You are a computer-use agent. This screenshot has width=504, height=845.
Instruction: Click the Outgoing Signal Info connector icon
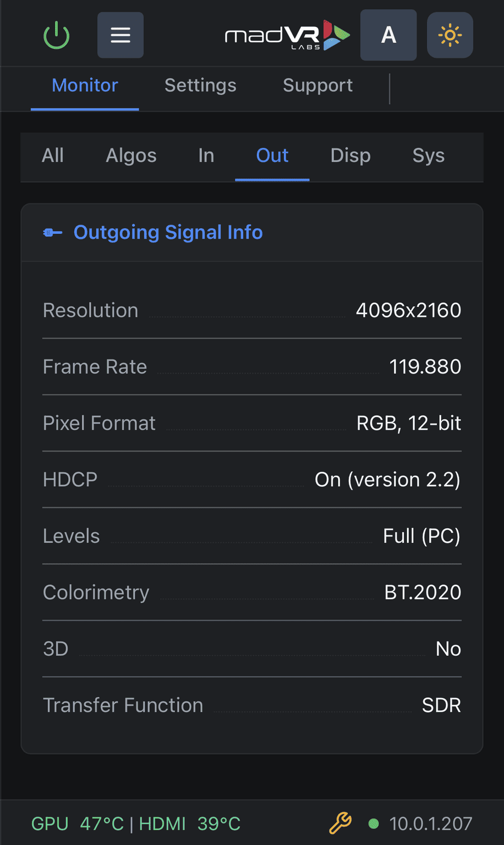(53, 233)
